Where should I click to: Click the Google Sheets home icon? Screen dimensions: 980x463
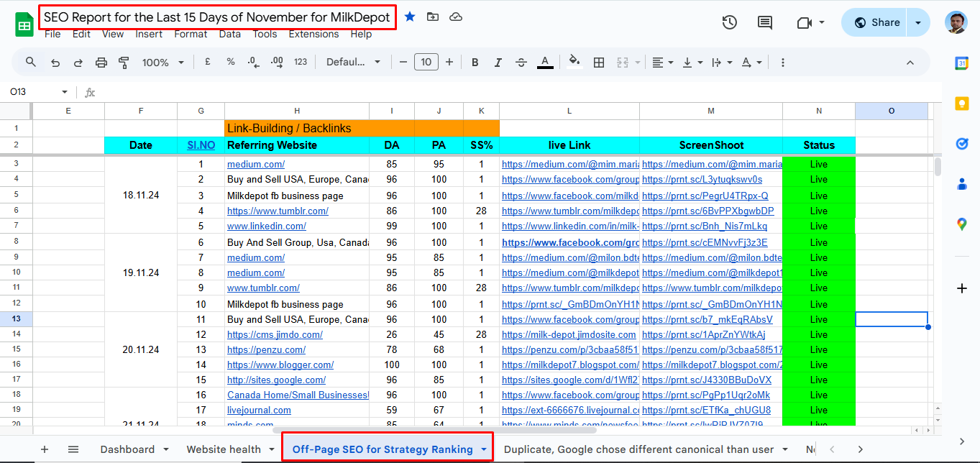24,24
